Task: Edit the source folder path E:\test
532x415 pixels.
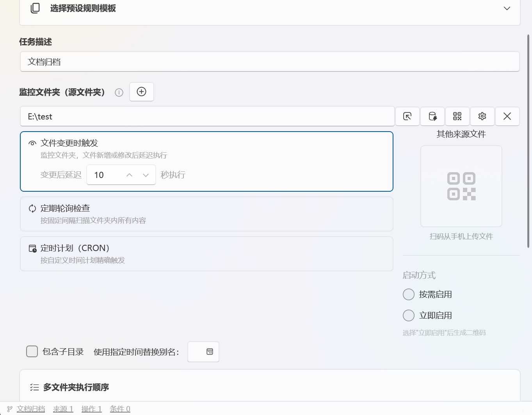Action: point(207,116)
